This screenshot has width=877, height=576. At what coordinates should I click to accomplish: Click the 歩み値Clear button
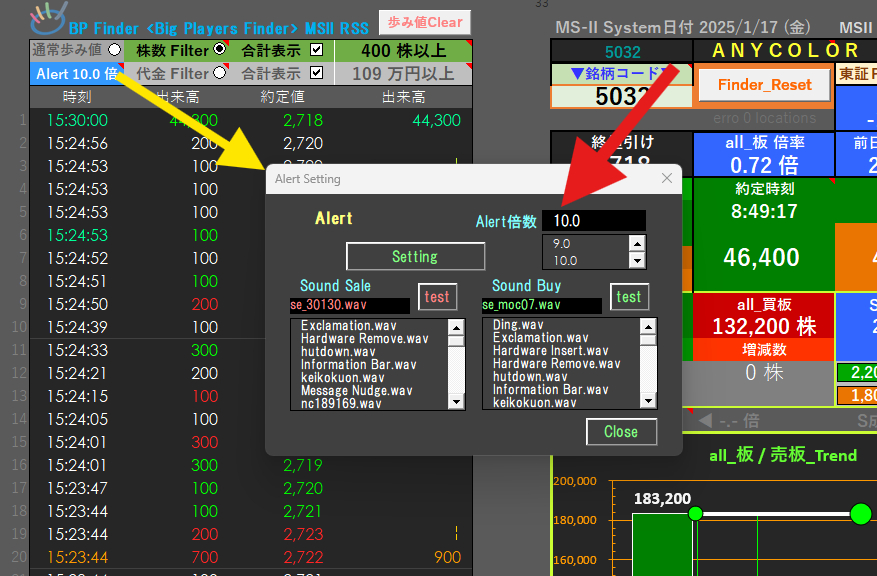[425, 22]
